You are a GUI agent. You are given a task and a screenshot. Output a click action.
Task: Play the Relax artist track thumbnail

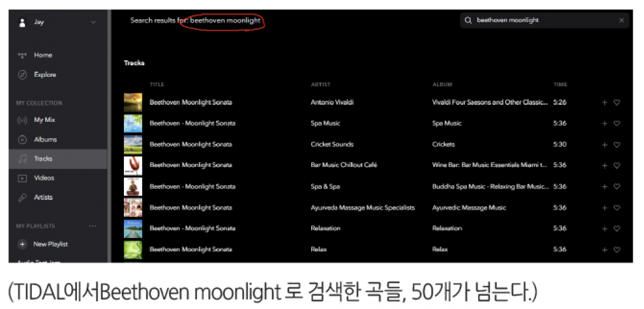pyautogui.click(x=133, y=249)
